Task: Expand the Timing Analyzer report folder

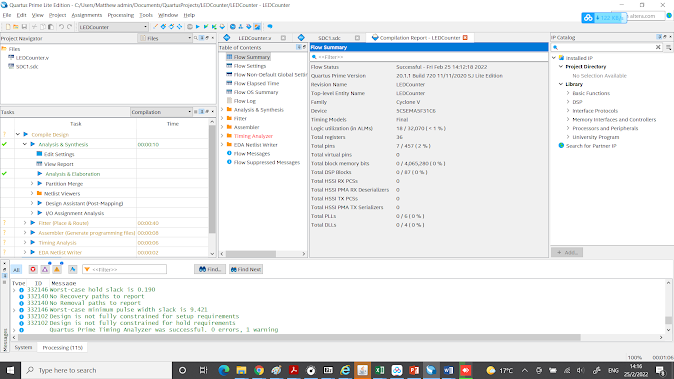Action: coord(222,136)
